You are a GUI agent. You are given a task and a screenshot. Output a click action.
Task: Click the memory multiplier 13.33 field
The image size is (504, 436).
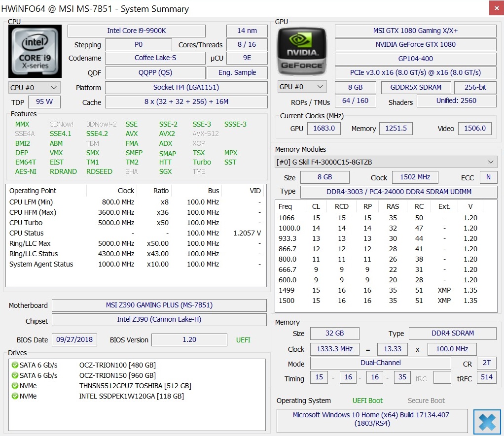393,349
